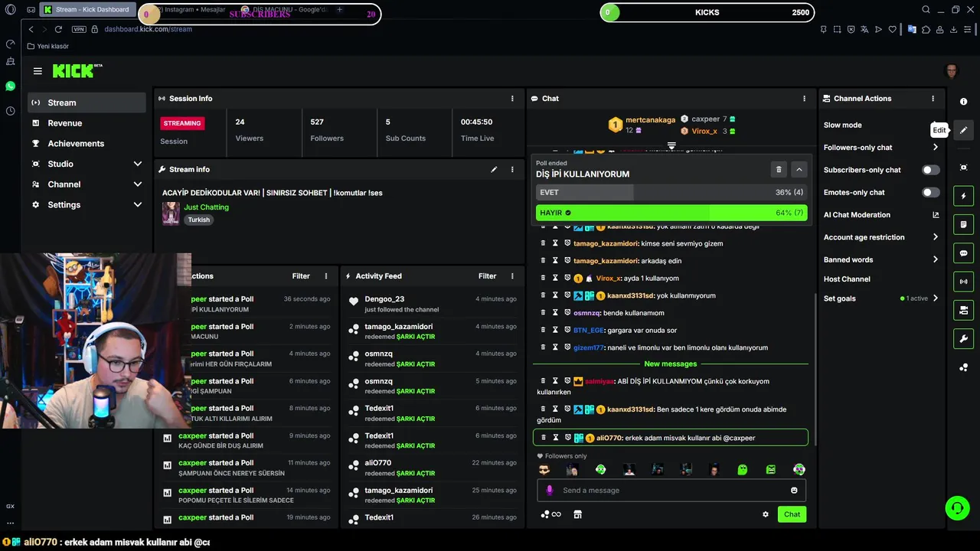
Task: Open Filter in Activity Feed panel
Action: (x=487, y=276)
